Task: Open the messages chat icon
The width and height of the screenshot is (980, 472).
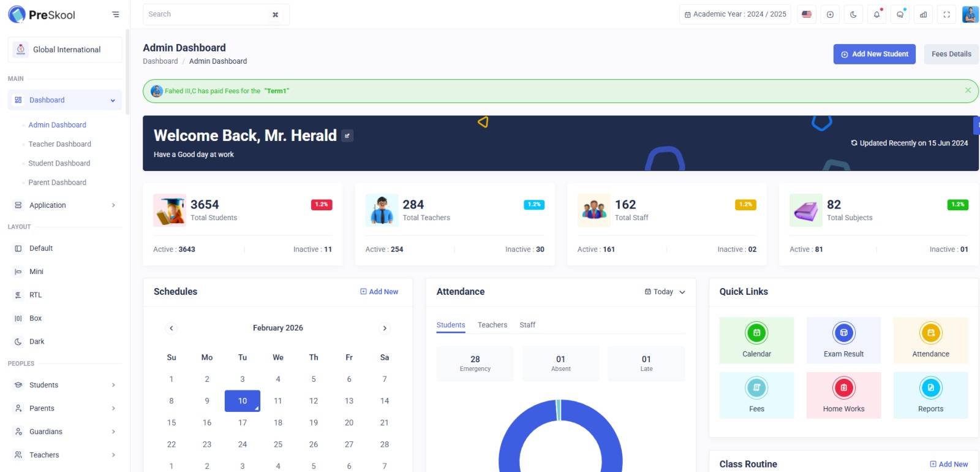Action: click(900, 14)
